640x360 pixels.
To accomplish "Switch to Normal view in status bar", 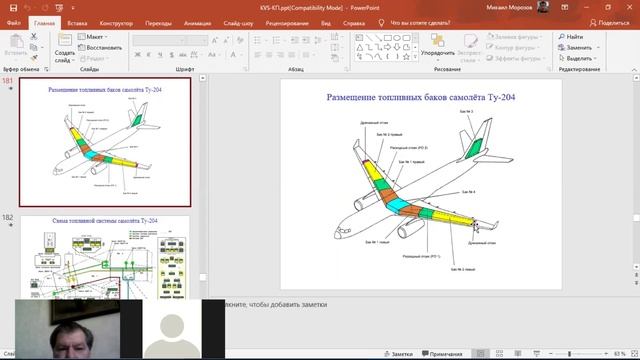I will [481, 353].
